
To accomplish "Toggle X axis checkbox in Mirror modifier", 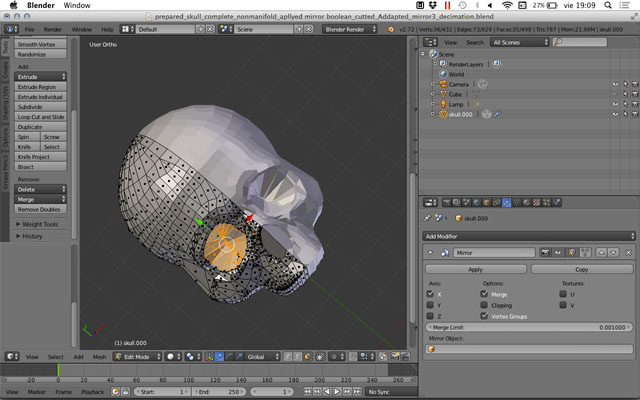I will [x=430, y=294].
